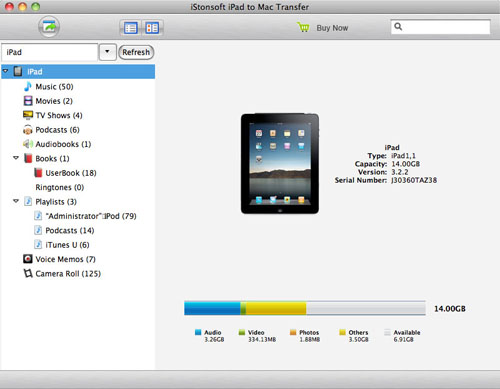This screenshot has width=500, height=389.
Task: Select the iPad device icon in tree
Action: click(x=18, y=71)
